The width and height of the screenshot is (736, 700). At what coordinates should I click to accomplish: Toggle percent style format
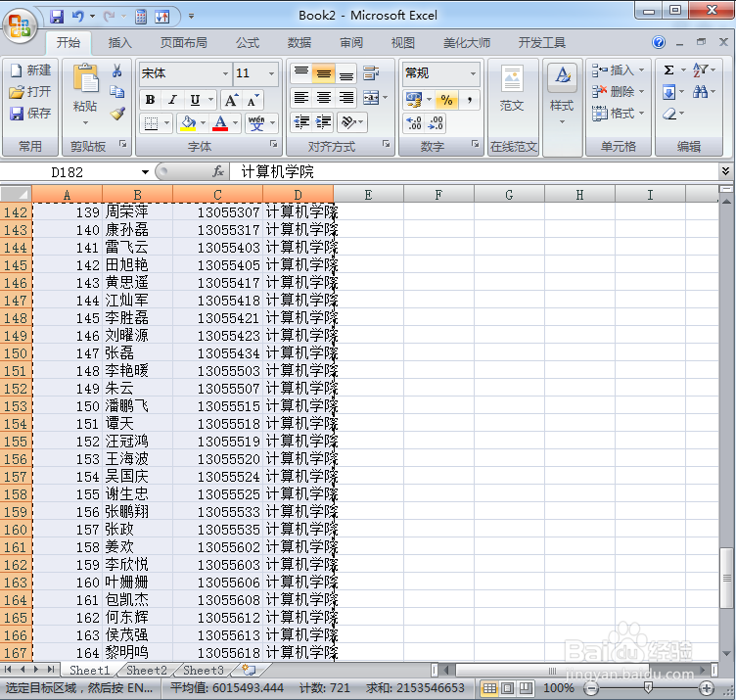tap(446, 100)
